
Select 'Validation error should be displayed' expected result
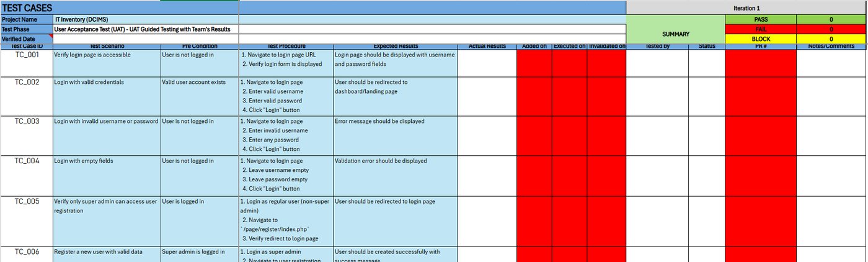(x=396, y=176)
